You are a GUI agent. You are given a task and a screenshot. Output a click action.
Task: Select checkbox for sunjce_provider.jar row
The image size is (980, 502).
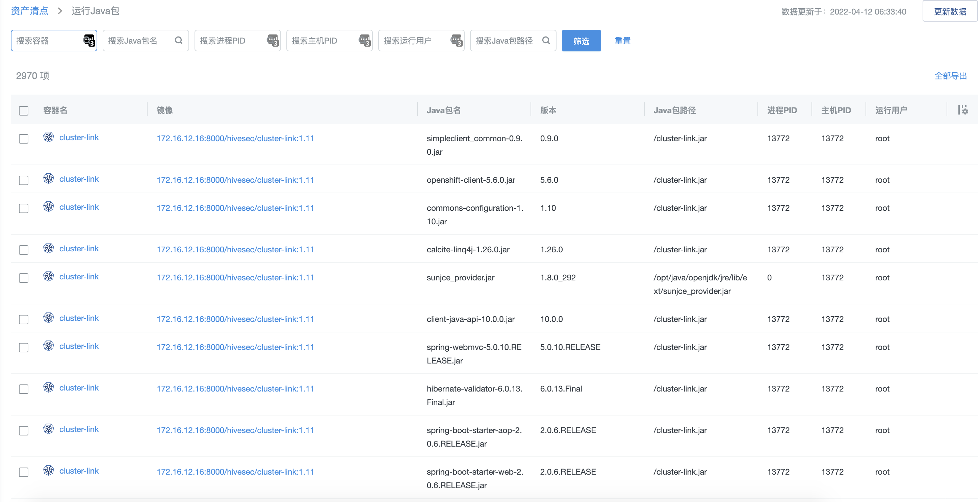click(24, 278)
